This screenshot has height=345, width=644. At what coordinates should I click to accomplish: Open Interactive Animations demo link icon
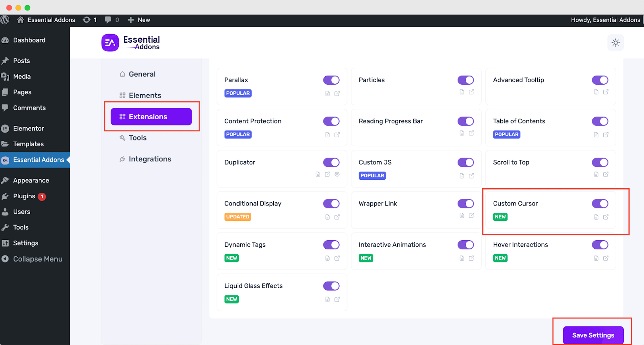tap(471, 258)
